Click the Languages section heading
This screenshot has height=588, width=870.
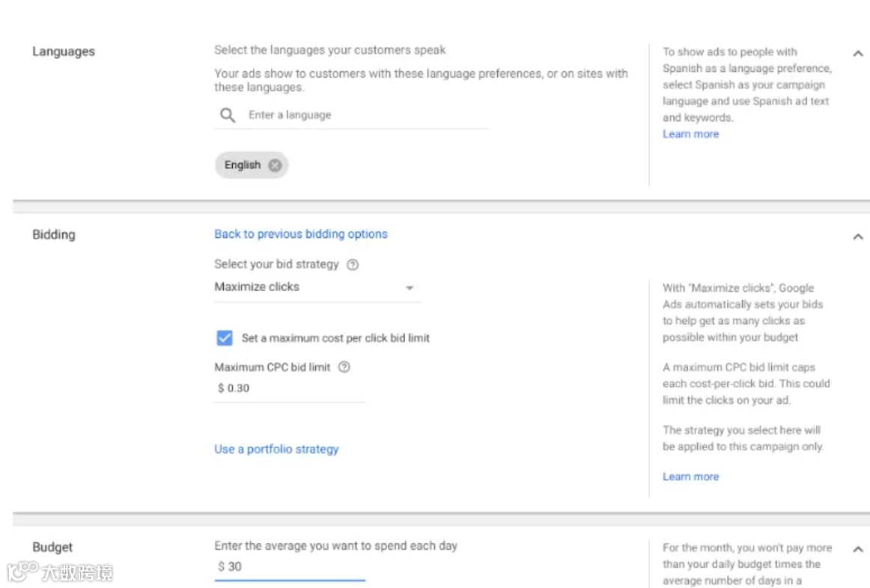(x=64, y=52)
